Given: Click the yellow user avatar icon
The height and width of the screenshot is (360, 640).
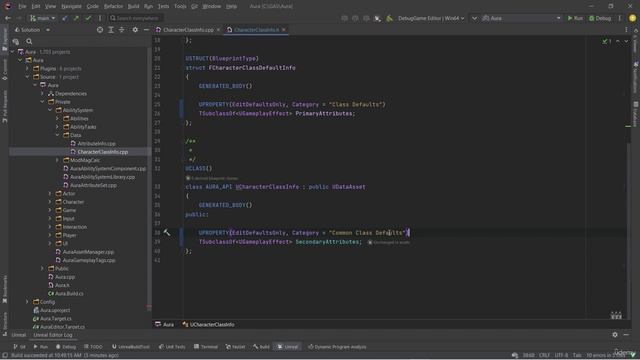Looking at the screenshot, I should pyautogui.click(x=632, y=18).
